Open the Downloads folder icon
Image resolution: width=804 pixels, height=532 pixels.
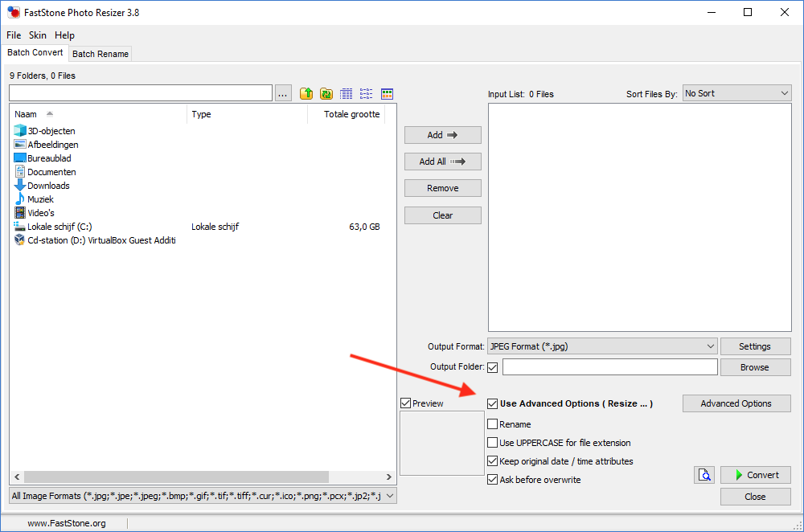tap(21, 186)
